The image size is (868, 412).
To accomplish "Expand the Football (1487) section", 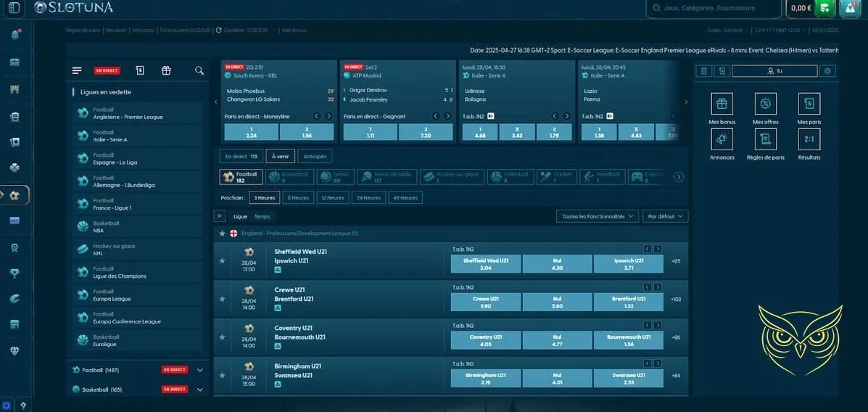I will coord(200,370).
